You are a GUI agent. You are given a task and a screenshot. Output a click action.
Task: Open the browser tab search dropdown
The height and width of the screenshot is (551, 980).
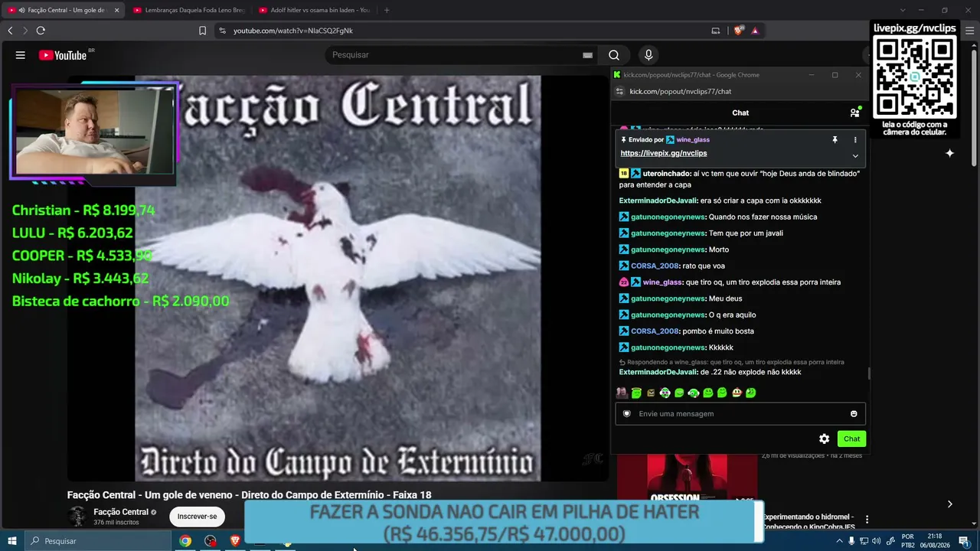tap(903, 10)
